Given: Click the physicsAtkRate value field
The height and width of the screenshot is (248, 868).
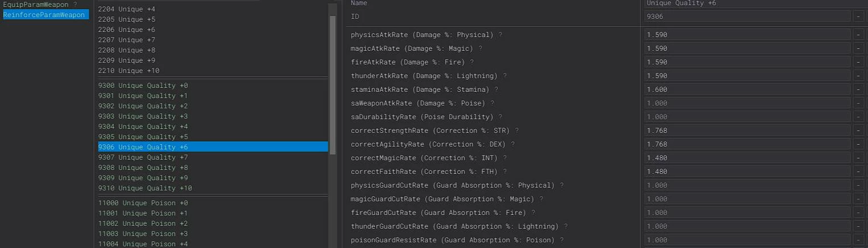Looking at the screenshot, I should coord(747,35).
